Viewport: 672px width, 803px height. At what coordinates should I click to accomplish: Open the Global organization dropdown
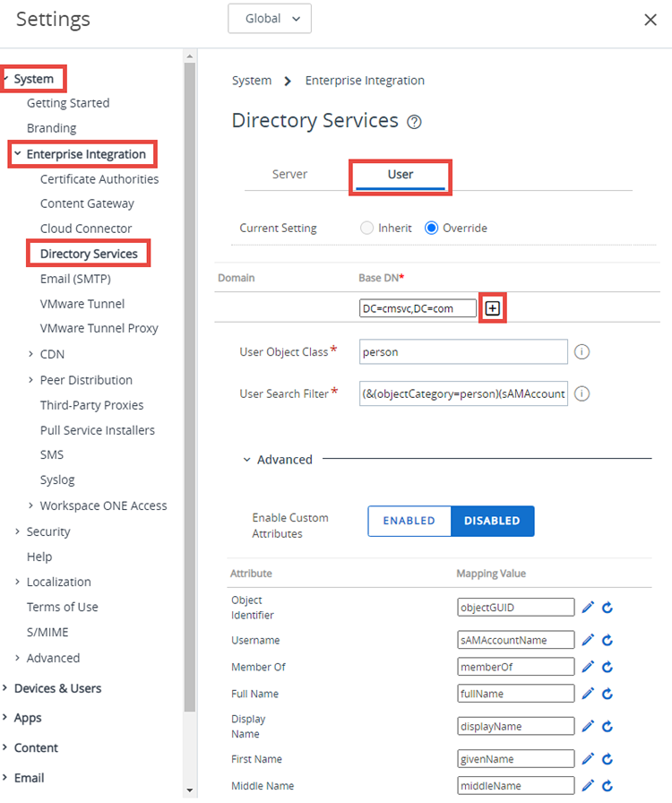pyautogui.click(x=270, y=19)
